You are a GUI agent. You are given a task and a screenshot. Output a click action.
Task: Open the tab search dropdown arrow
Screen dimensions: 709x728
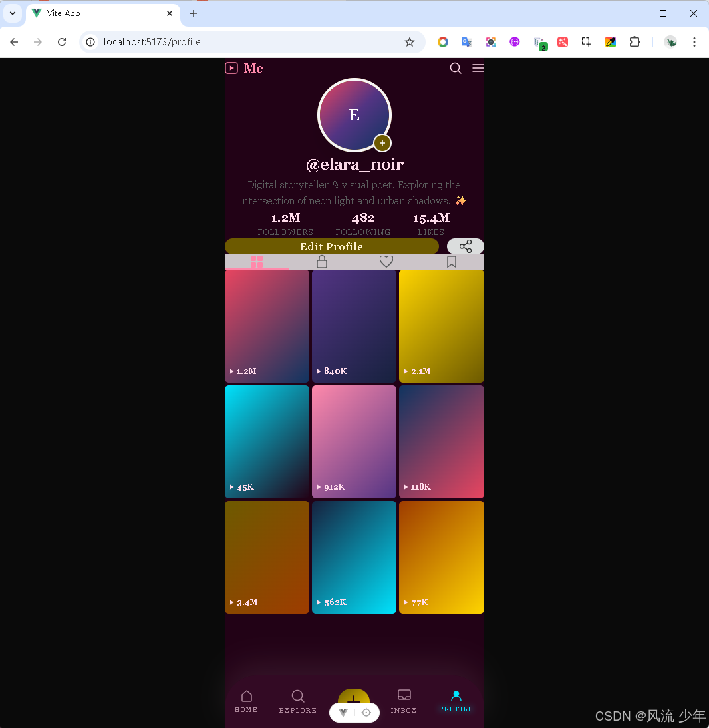click(13, 13)
